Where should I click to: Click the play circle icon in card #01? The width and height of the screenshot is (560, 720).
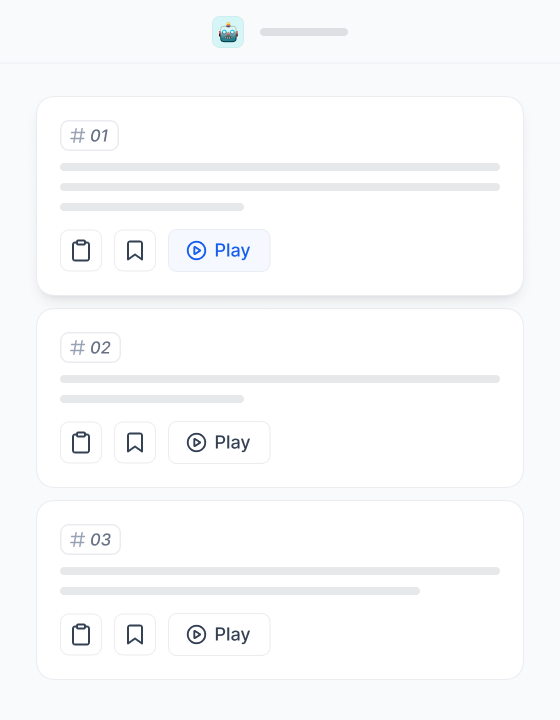coord(196,251)
